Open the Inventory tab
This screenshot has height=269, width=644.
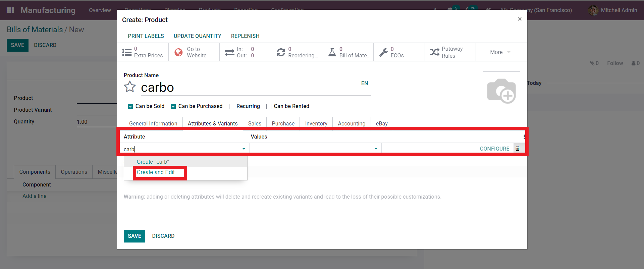[x=316, y=123]
